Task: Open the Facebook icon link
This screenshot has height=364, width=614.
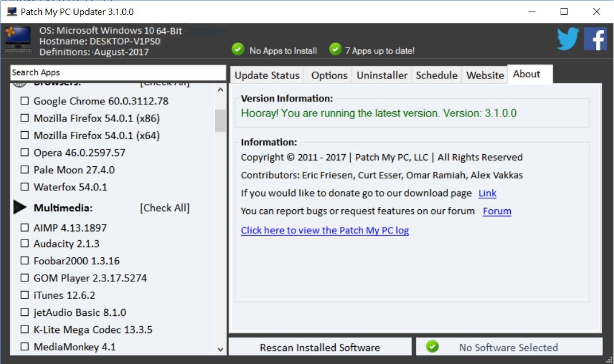Action: (595, 39)
